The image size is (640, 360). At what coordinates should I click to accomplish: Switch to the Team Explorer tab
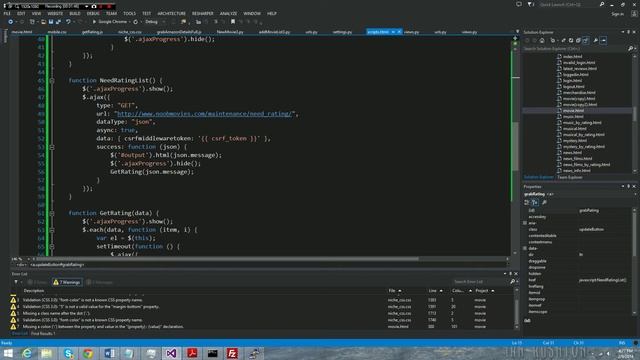coord(570,177)
